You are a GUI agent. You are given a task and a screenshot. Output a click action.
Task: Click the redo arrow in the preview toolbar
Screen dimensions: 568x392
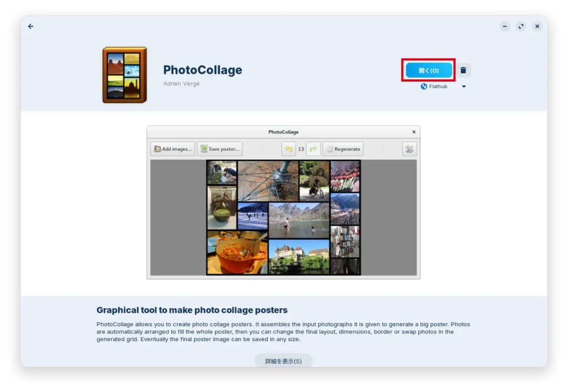(312, 149)
